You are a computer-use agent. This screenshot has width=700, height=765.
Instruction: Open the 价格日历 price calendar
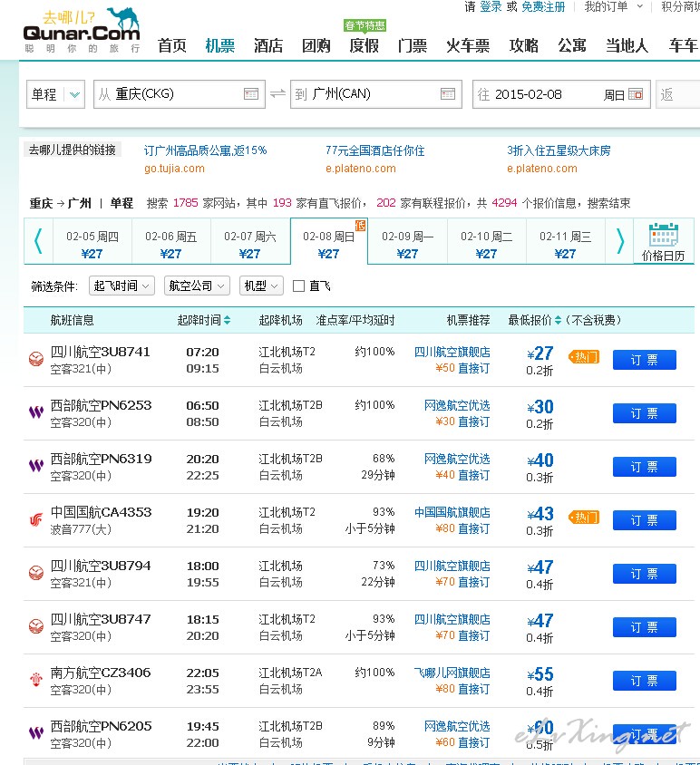tap(664, 243)
